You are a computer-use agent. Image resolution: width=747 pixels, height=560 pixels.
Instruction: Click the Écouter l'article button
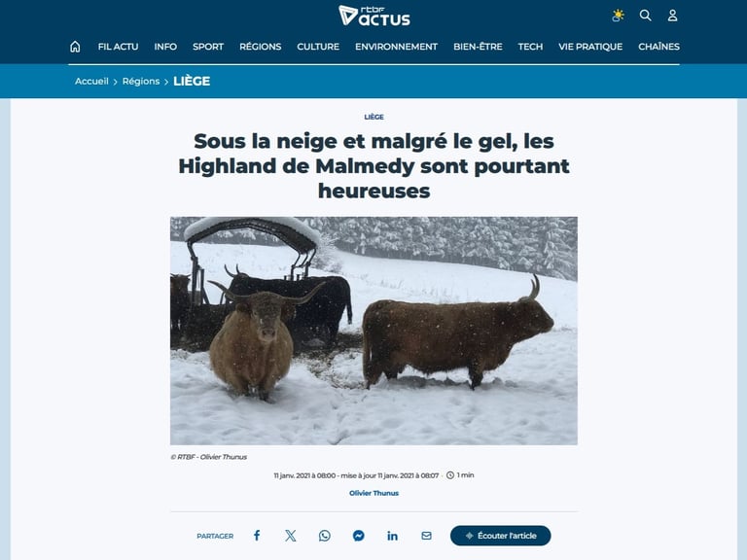pos(501,536)
